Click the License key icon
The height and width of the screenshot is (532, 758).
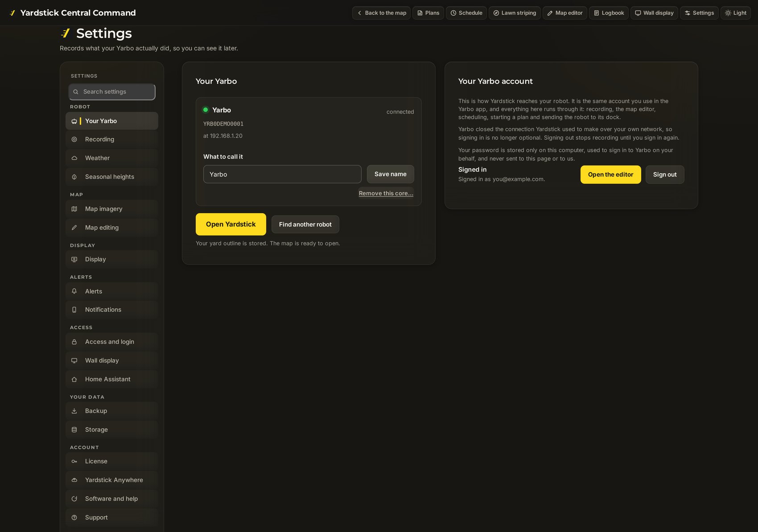(x=74, y=462)
